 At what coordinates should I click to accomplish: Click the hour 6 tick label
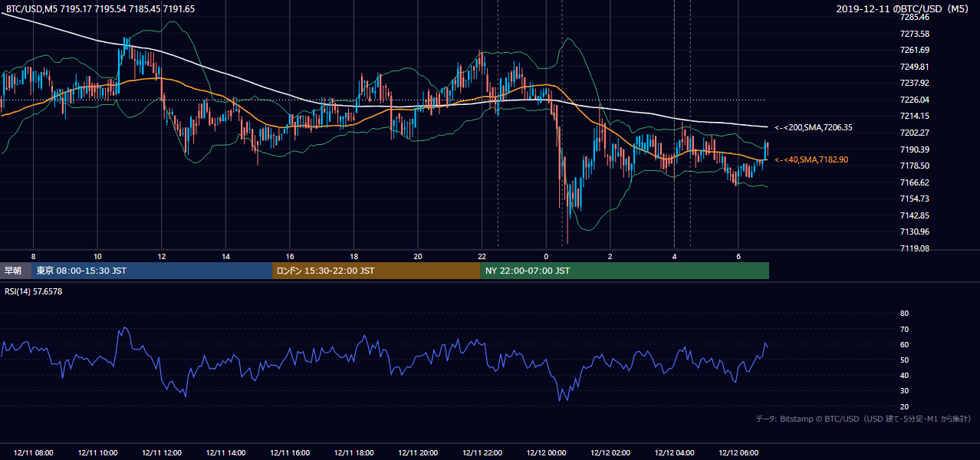[738, 256]
